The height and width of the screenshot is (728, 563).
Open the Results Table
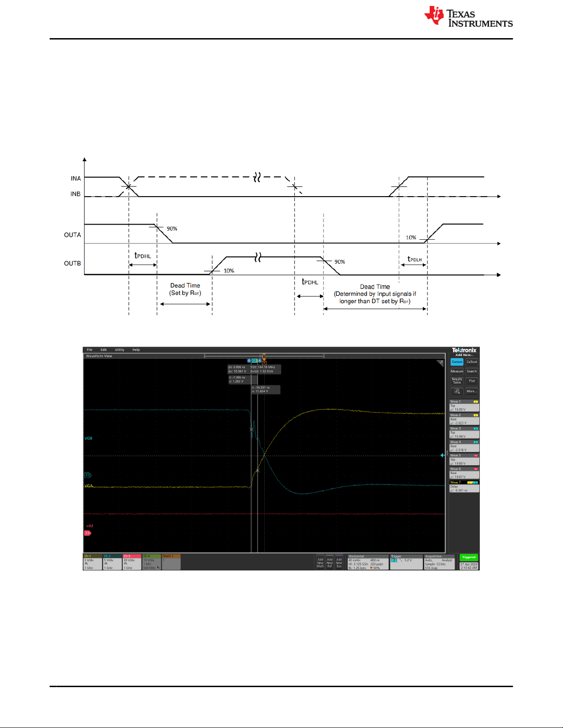(x=457, y=381)
